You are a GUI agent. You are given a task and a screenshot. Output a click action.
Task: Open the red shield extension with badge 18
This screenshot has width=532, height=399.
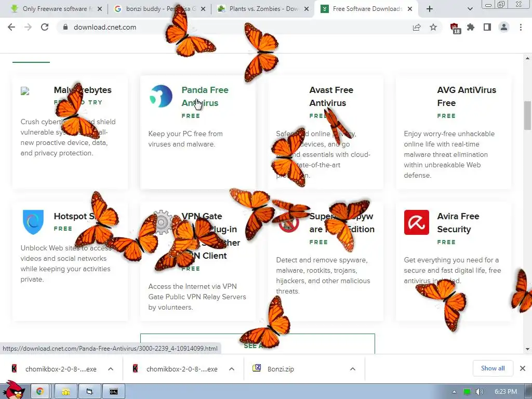tap(455, 28)
